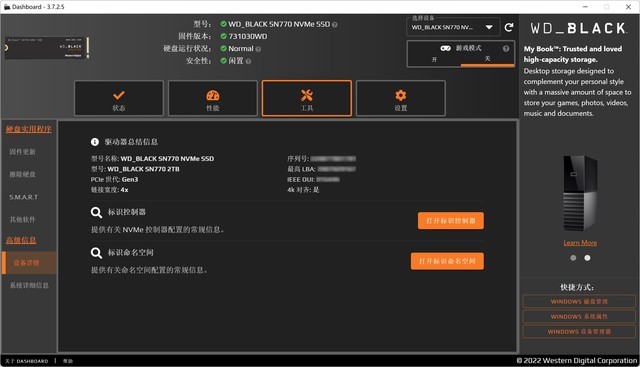
Task: Click green check beside Normal status
Action: coord(223,49)
